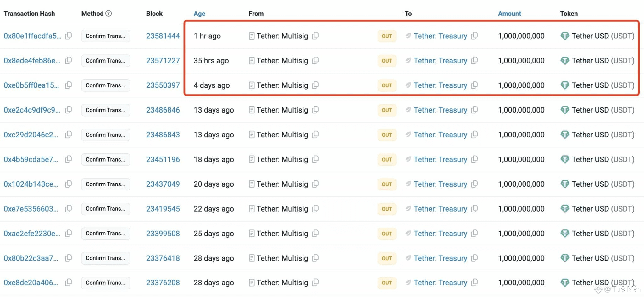The height and width of the screenshot is (297, 644).
Task: Open transaction 0x1024b143ce
Action: click(31, 184)
